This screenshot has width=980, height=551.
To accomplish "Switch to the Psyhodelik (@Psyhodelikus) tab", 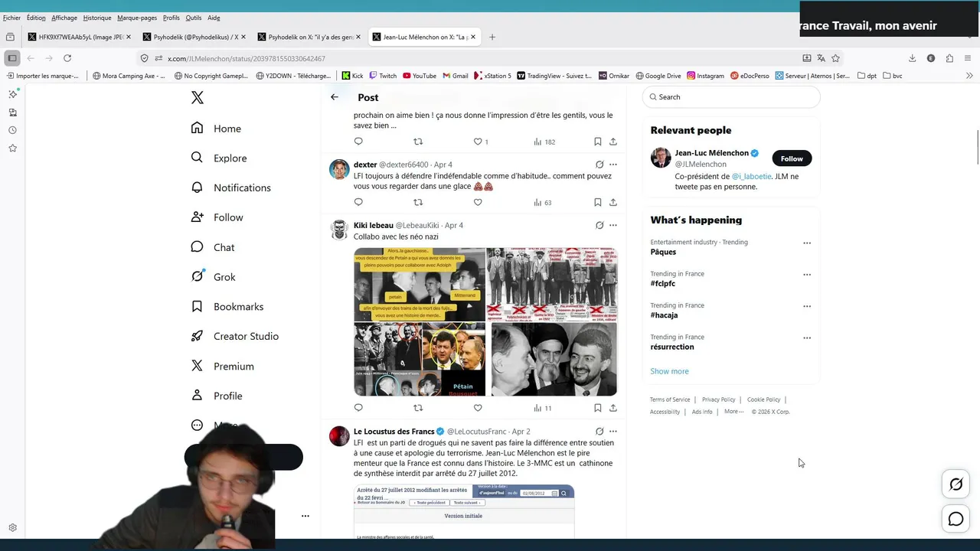I will [194, 37].
